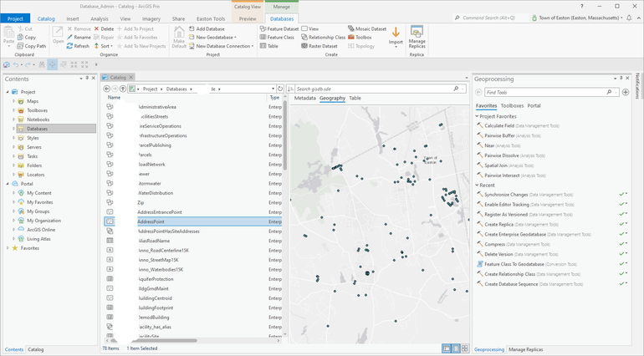Collapse the Project Favorites section
This screenshot has height=356, width=644.
coord(477,116)
